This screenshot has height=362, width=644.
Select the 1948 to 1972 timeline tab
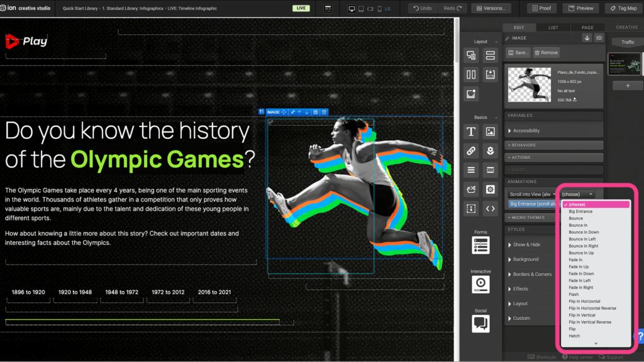pos(121,292)
